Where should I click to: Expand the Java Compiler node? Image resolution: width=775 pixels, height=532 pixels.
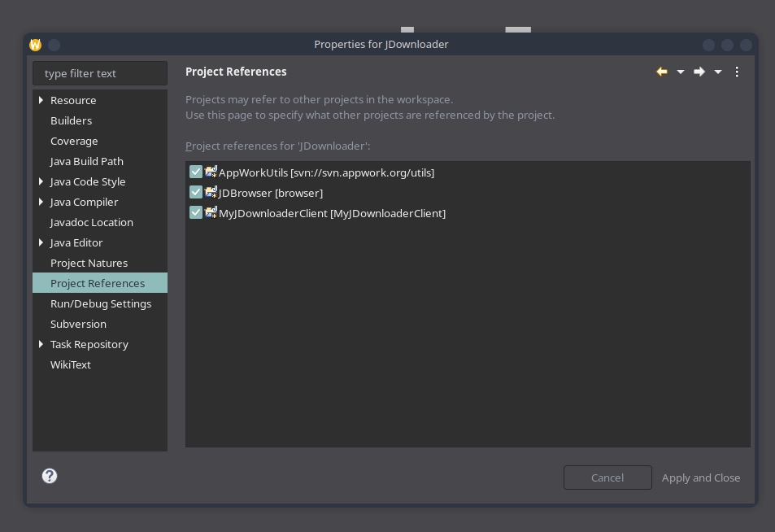(41, 202)
